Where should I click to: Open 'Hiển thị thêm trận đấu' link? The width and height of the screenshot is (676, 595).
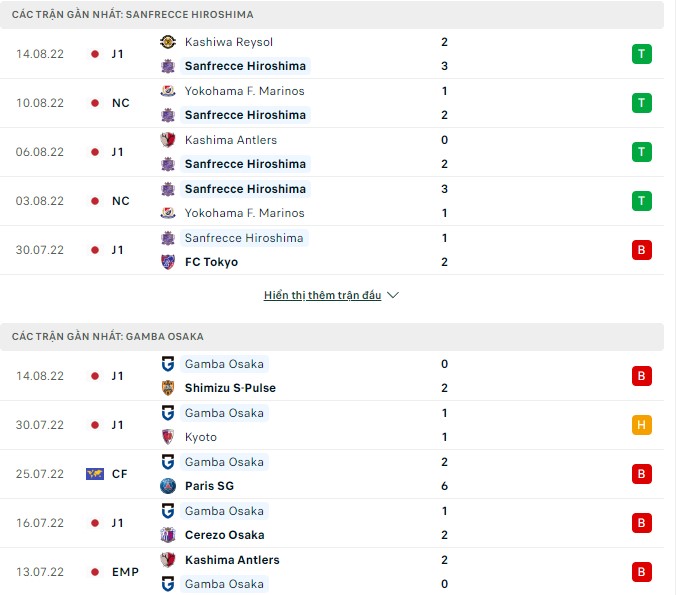tap(322, 296)
